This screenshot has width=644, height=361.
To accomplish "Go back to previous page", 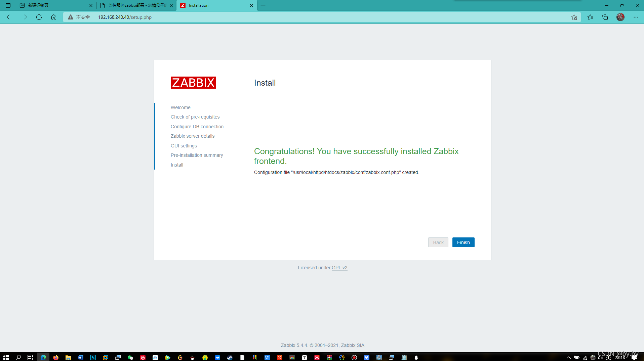I will pyautogui.click(x=9, y=17).
